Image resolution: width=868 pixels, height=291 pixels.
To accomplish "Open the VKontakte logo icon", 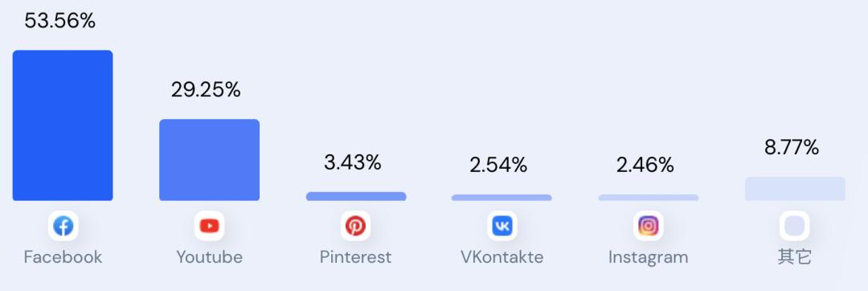I will (x=502, y=226).
